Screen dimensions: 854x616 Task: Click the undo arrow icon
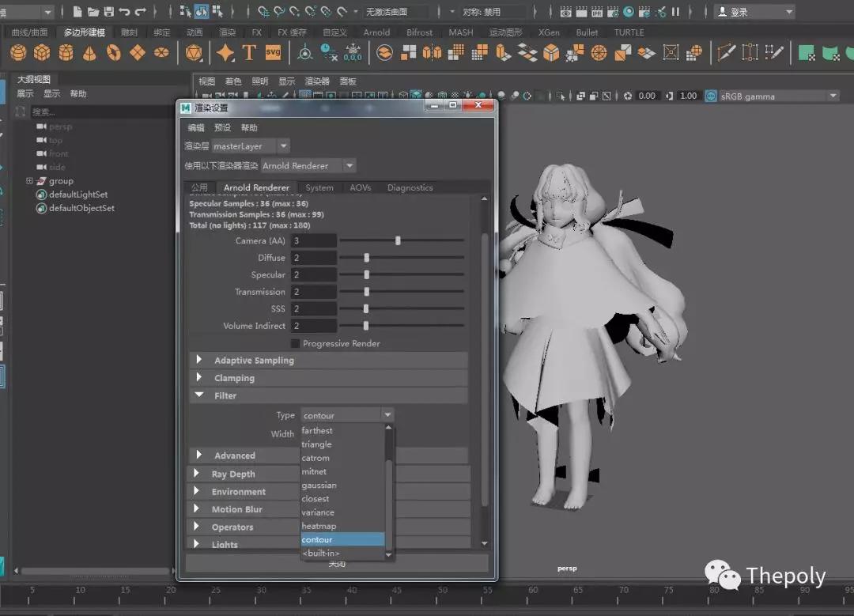pyautogui.click(x=124, y=12)
